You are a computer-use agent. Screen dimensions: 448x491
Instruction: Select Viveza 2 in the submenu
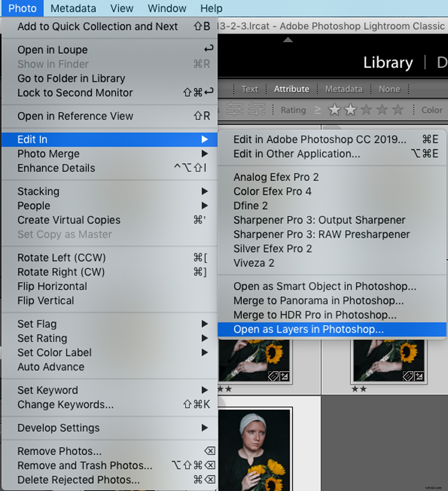point(254,263)
